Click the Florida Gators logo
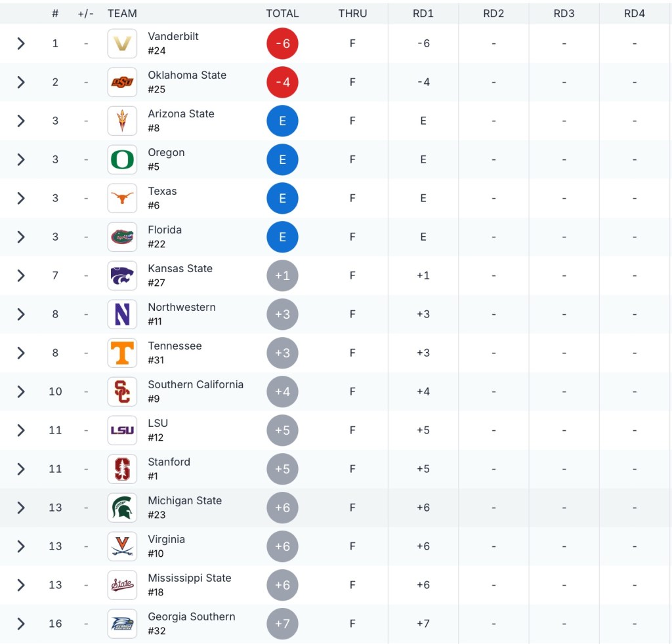The height and width of the screenshot is (644, 672). (122, 237)
